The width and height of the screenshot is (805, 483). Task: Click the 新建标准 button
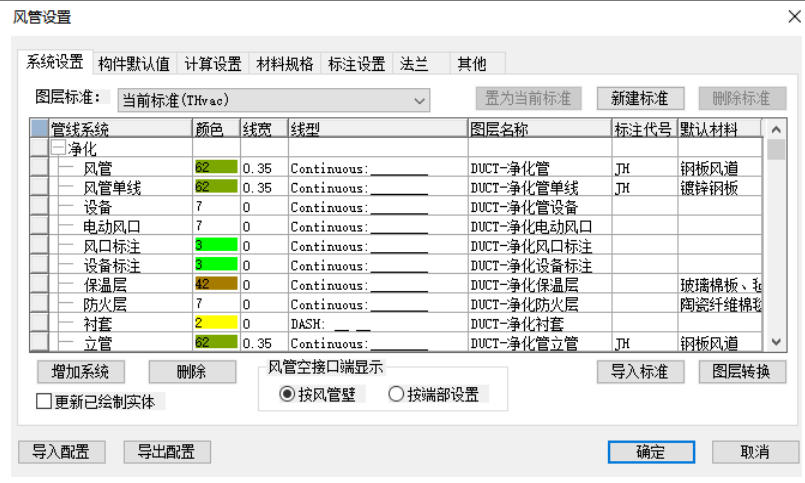(x=640, y=98)
